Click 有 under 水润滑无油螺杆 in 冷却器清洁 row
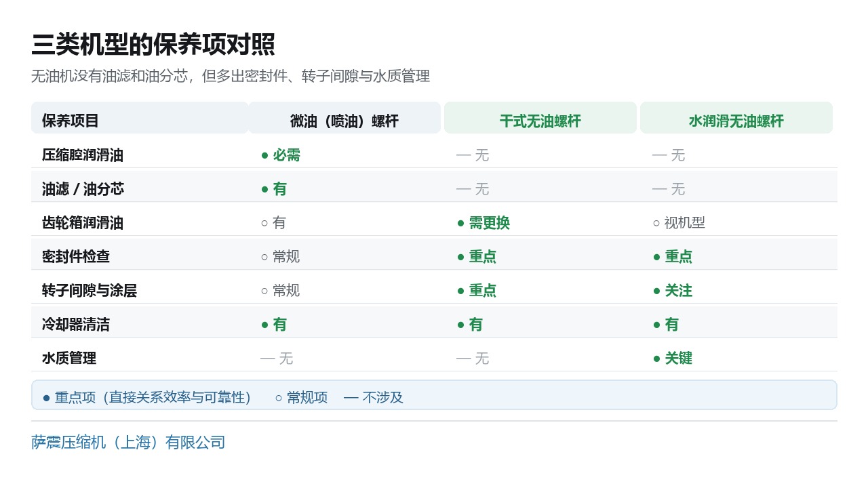Screen dimensions: 868x488 (x=666, y=324)
